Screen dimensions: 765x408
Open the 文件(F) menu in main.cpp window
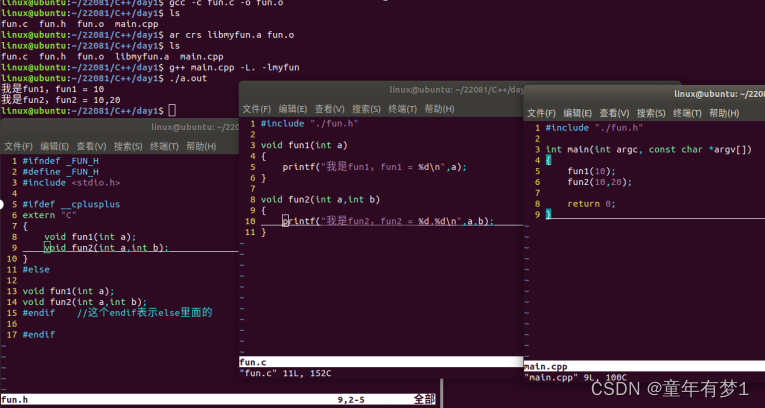541,113
